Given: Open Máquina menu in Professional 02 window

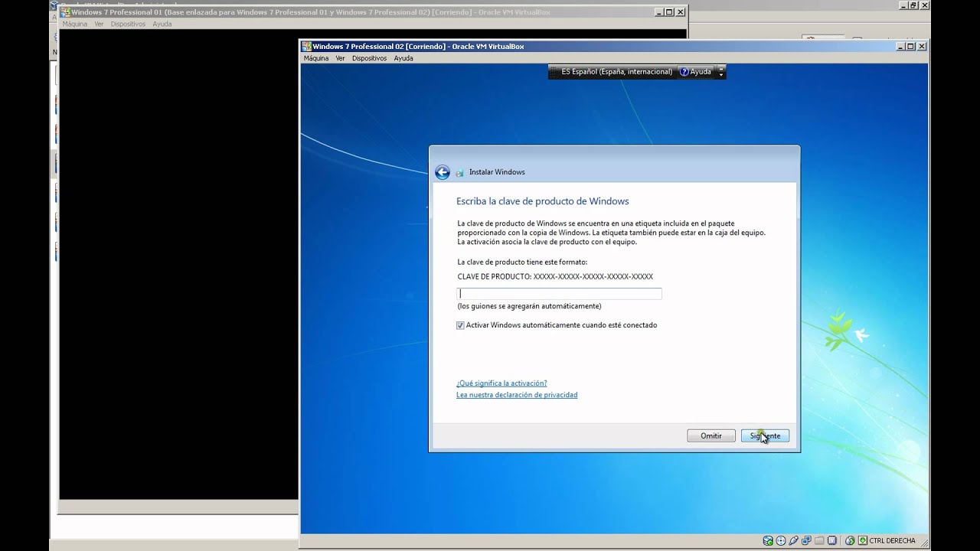Looking at the screenshot, I should [x=315, y=58].
